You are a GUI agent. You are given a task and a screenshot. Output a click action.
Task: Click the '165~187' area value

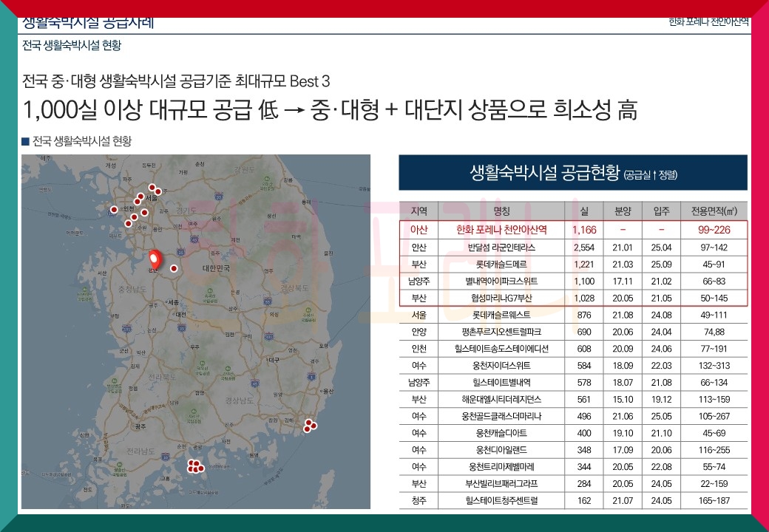(714, 501)
